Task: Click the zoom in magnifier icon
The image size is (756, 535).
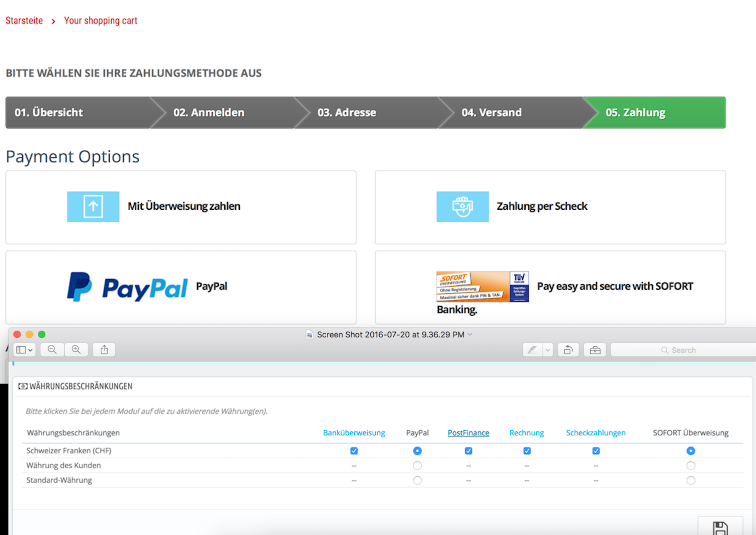Action: click(76, 350)
